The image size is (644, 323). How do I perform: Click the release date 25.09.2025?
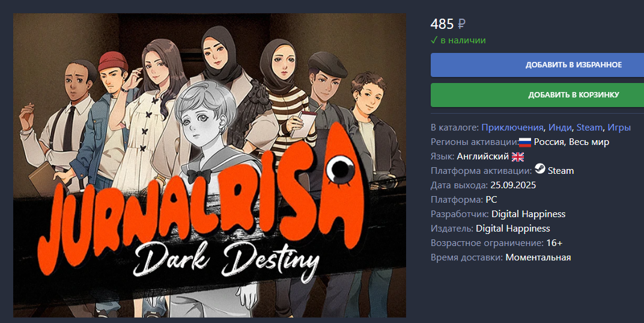(513, 185)
